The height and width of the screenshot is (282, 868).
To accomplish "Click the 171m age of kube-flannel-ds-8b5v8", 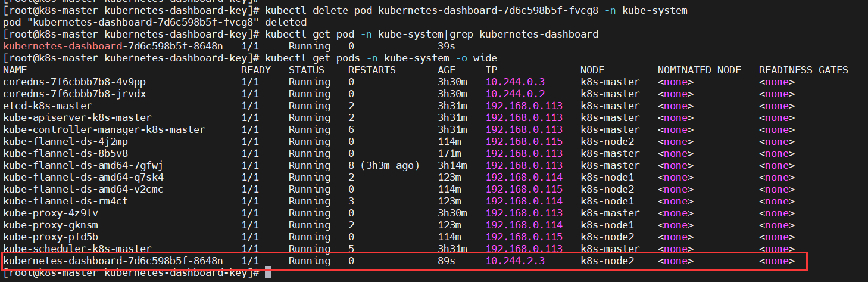I will point(449,153).
